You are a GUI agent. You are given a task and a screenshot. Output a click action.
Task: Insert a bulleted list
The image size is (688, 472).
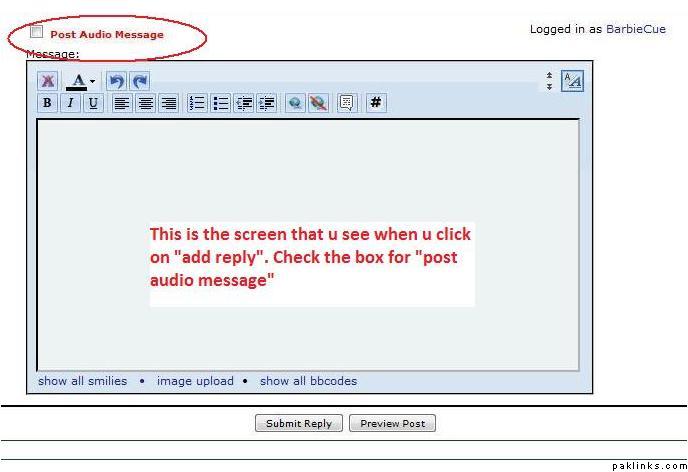coord(220,103)
